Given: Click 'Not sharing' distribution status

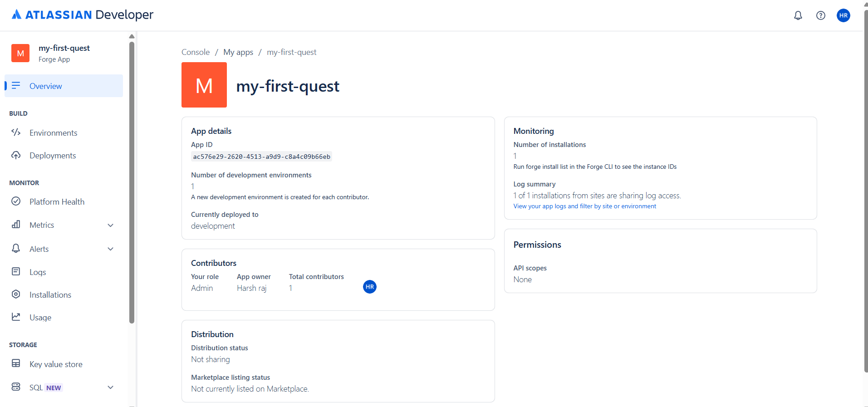Looking at the screenshot, I should tap(211, 359).
